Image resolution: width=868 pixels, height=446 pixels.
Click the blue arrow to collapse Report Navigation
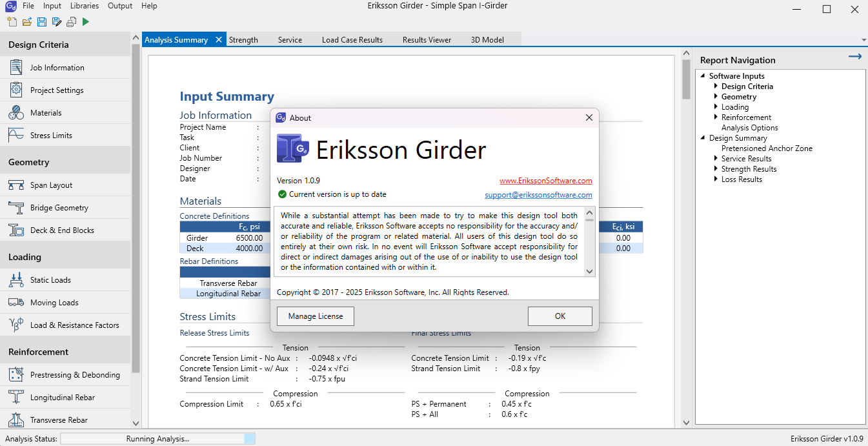coord(854,57)
